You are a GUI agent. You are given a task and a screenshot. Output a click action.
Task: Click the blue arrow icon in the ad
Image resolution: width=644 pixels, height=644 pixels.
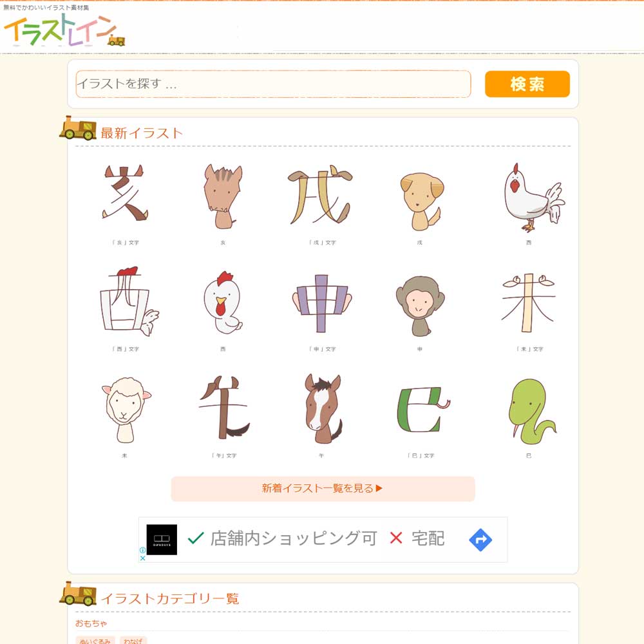point(480,540)
